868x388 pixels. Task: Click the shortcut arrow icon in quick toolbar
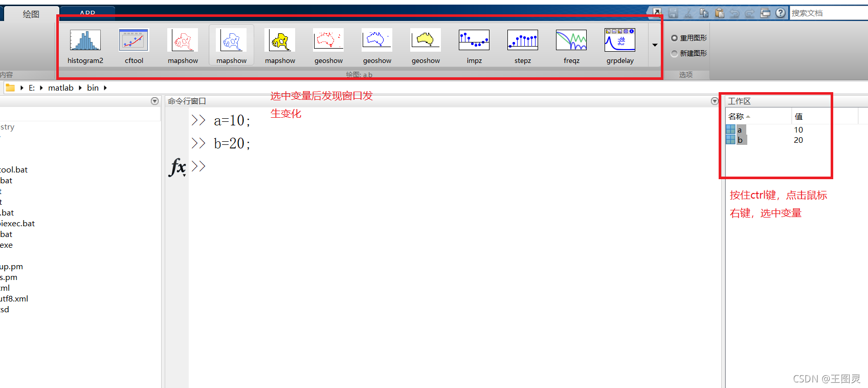click(657, 11)
